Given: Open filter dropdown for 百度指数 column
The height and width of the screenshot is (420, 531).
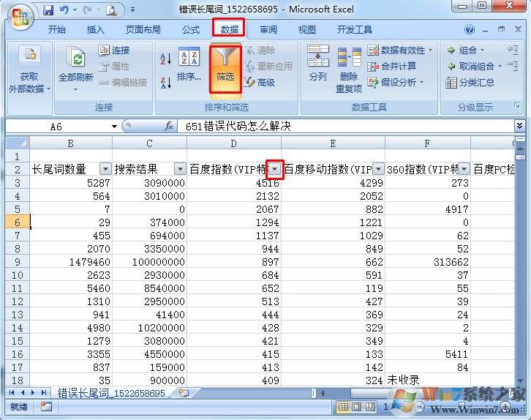Looking at the screenshot, I should [x=274, y=169].
